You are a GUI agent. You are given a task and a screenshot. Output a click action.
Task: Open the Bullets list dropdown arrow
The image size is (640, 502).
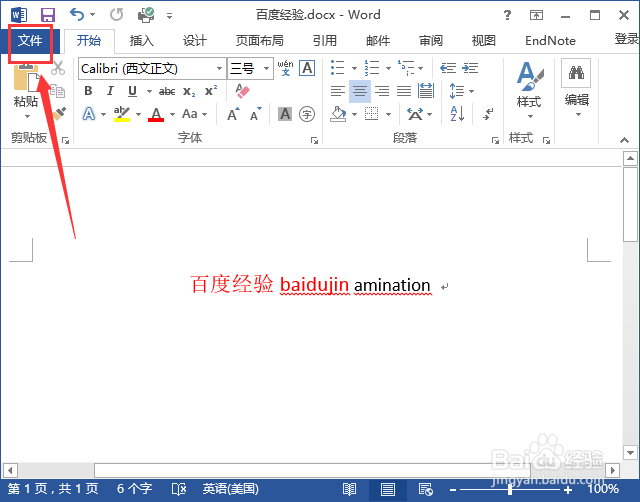[355, 68]
